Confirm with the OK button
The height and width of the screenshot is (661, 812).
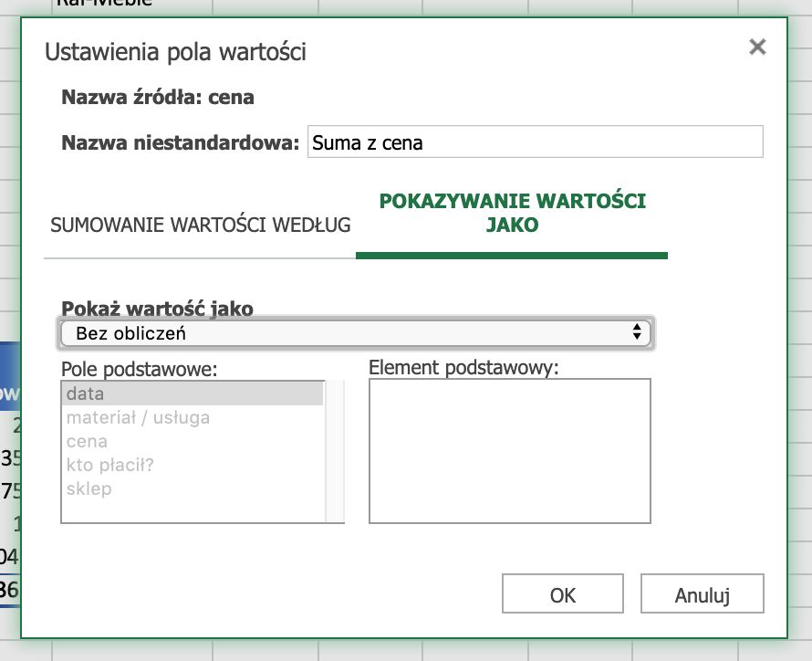coord(562,593)
